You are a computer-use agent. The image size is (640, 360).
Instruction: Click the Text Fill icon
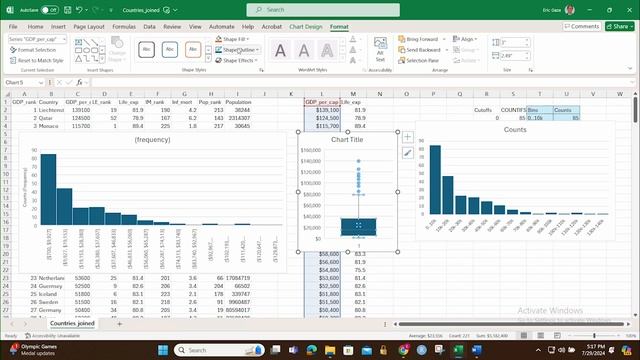[353, 39]
